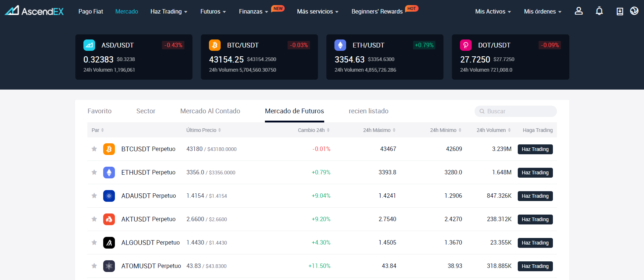Click the Cardano icon in ADAUSDT row
644x280 pixels.
(109, 196)
